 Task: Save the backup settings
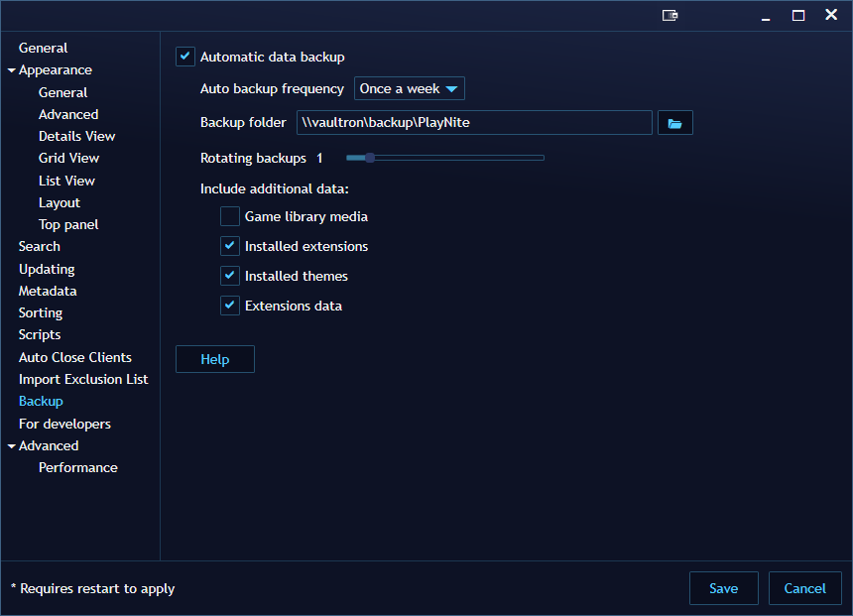(x=723, y=587)
